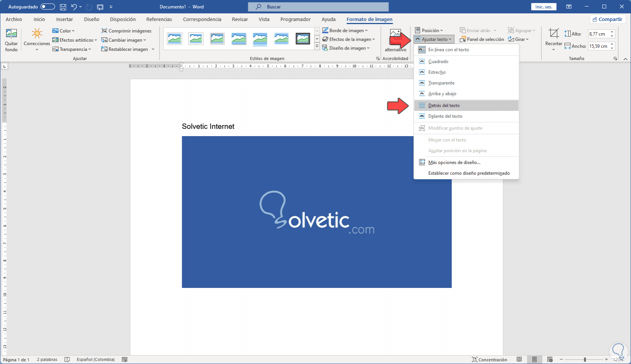
Task: Toggle the Autoguardado switch
Action: 48,7
